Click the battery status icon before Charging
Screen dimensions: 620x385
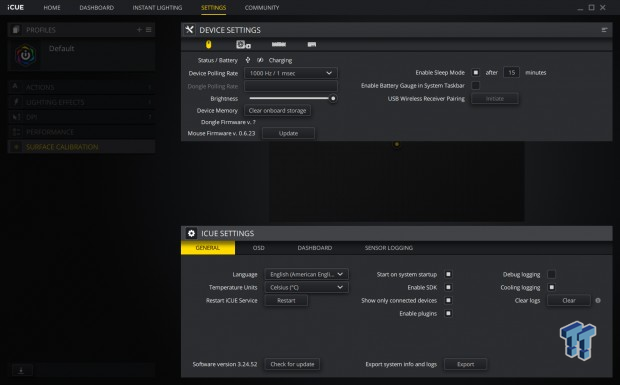point(260,60)
